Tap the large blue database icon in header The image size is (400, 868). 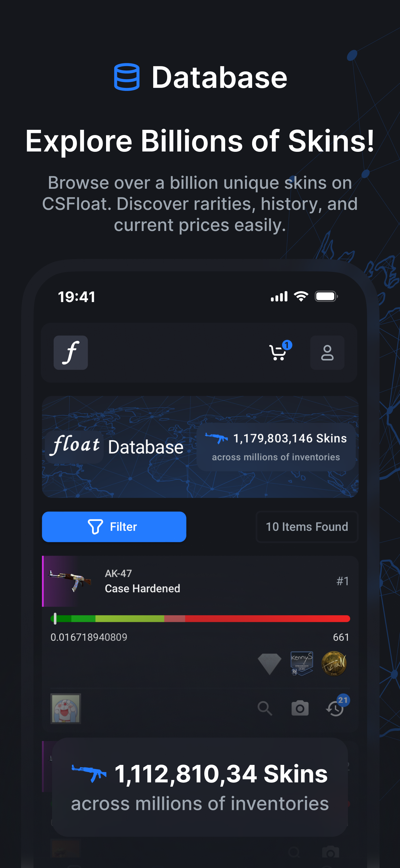pyautogui.click(x=127, y=77)
